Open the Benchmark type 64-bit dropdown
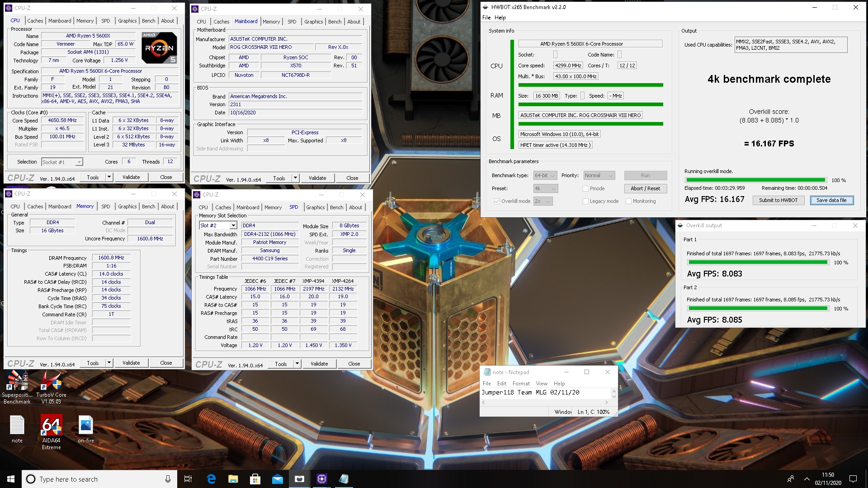Screen dimensions: 868x488 click(x=546, y=175)
